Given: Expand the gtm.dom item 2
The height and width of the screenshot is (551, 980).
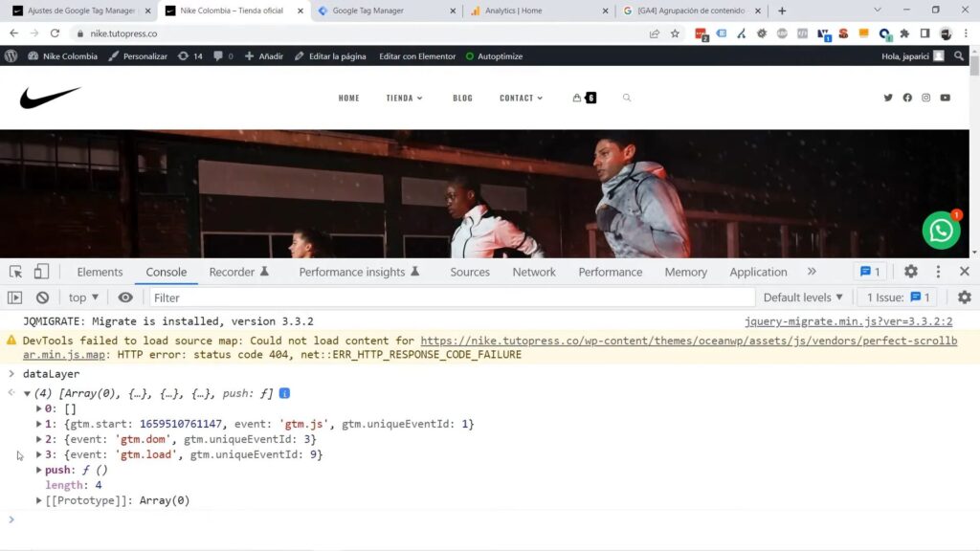Looking at the screenshot, I should click(38, 439).
